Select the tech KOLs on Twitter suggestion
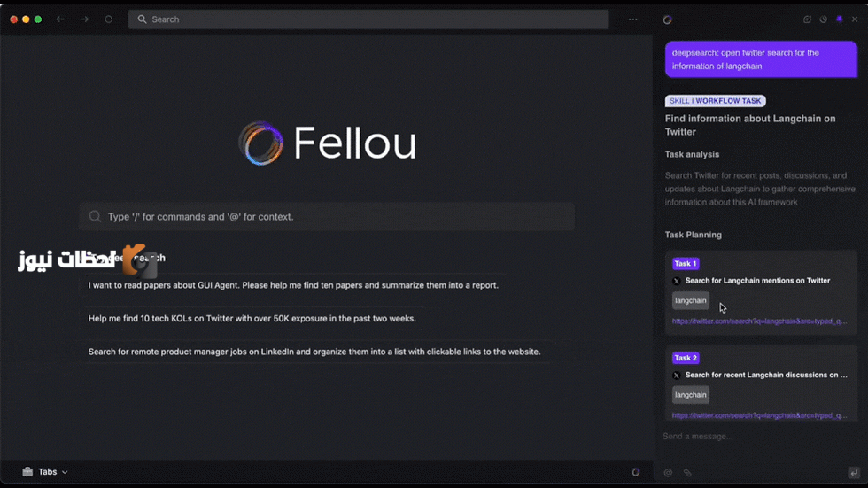The image size is (868, 488). pyautogui.click(x=252, y=319)
